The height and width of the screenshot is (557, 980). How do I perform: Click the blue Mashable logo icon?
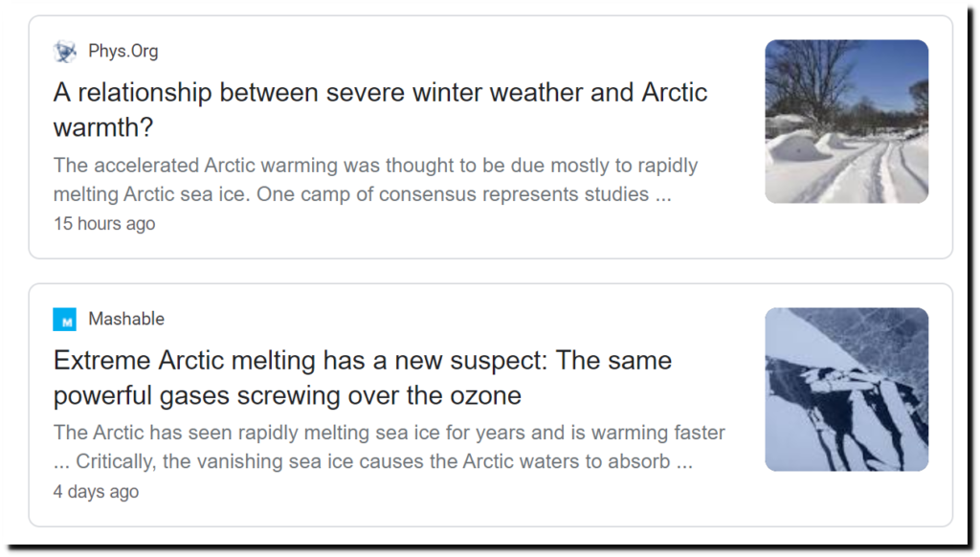click(65, 320)
